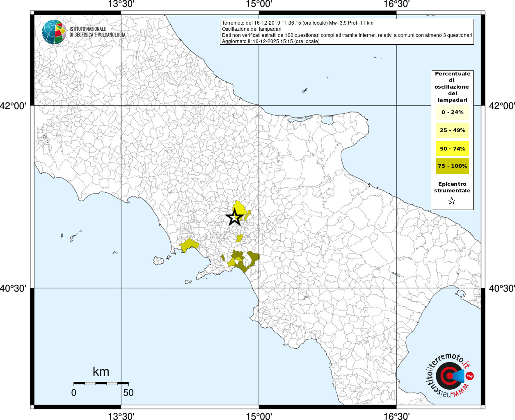
Task: Click the 15°00' longitude label at top
Action: [259, 5]
